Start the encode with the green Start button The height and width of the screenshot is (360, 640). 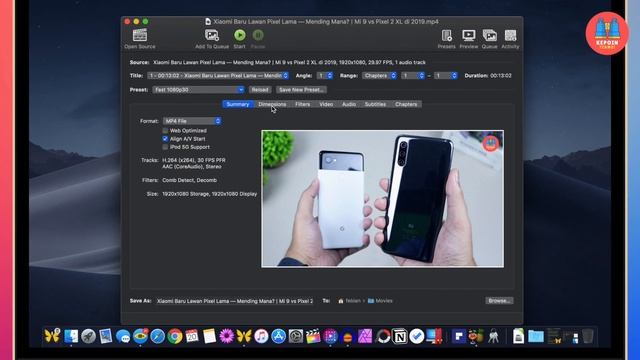(x=240, y=35)
